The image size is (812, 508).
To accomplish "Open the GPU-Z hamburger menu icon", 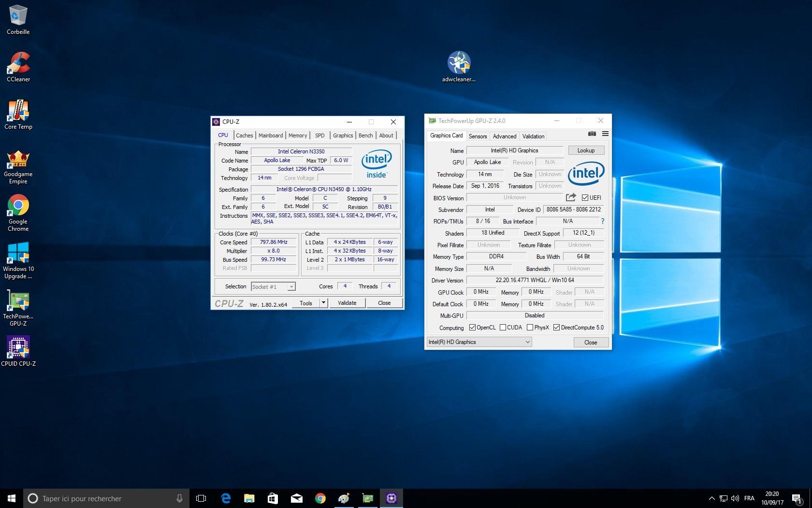I will (605, 134).
